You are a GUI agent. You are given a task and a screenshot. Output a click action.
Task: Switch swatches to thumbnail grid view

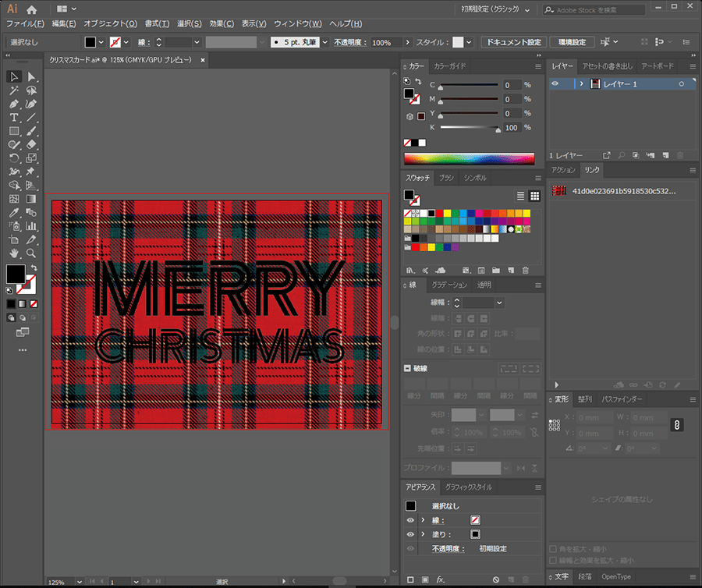tap(534, 196)
